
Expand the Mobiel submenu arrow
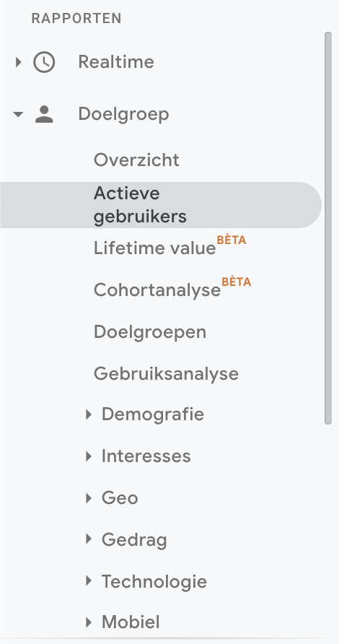click(x=89, y=622)
